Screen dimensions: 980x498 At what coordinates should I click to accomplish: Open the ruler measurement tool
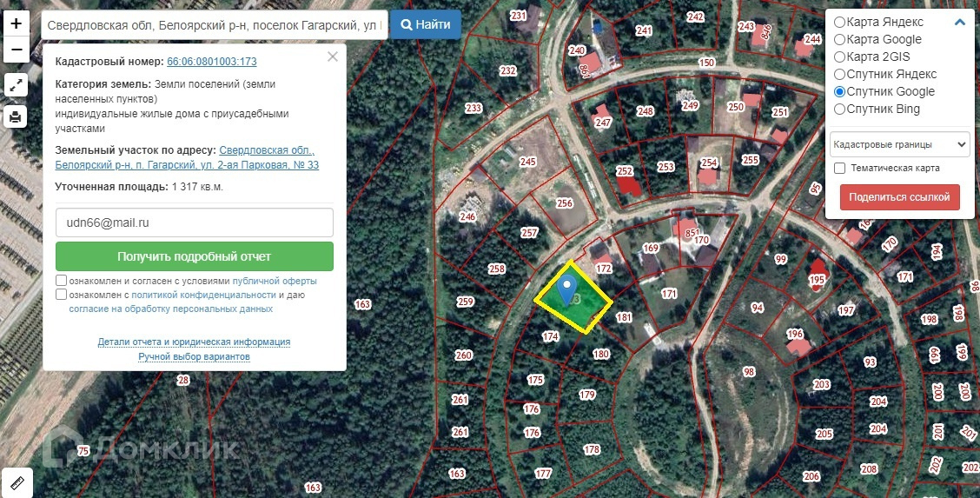click(17, 483)
